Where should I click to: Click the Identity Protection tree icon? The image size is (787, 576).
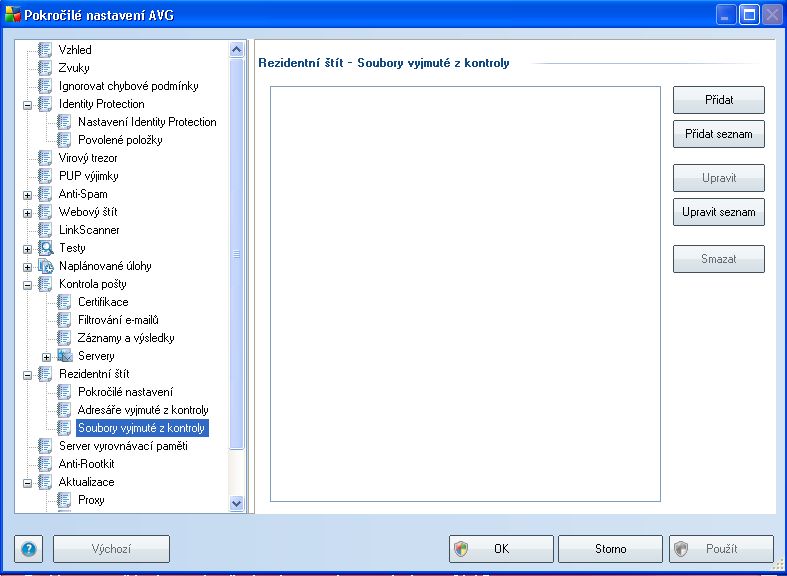45,104
